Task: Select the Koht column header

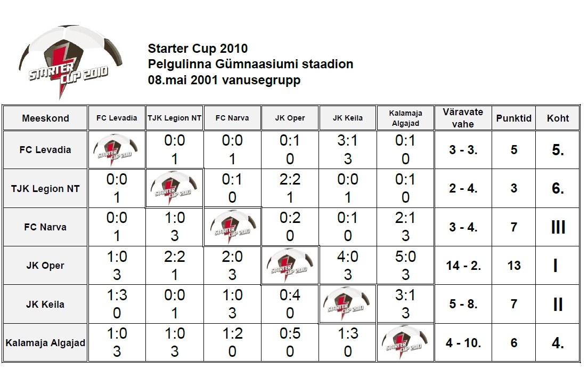Action: coord(558,118)
